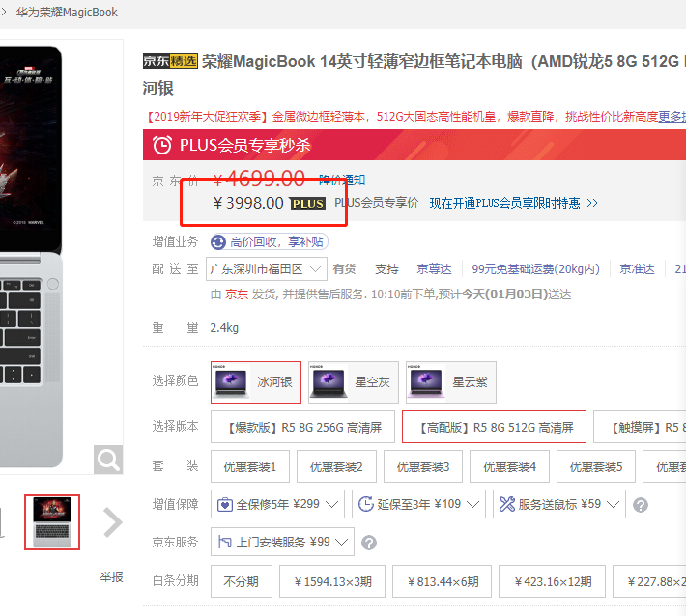This screenshot has width=686, height=616.
Task: Select the 星空灰 color option
Action: click(x=354, y=382)
